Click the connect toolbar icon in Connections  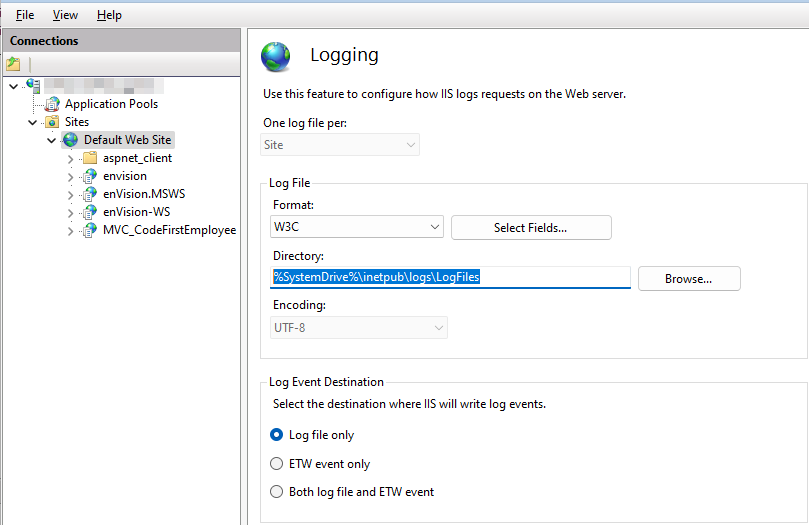[x=13, y=64]
